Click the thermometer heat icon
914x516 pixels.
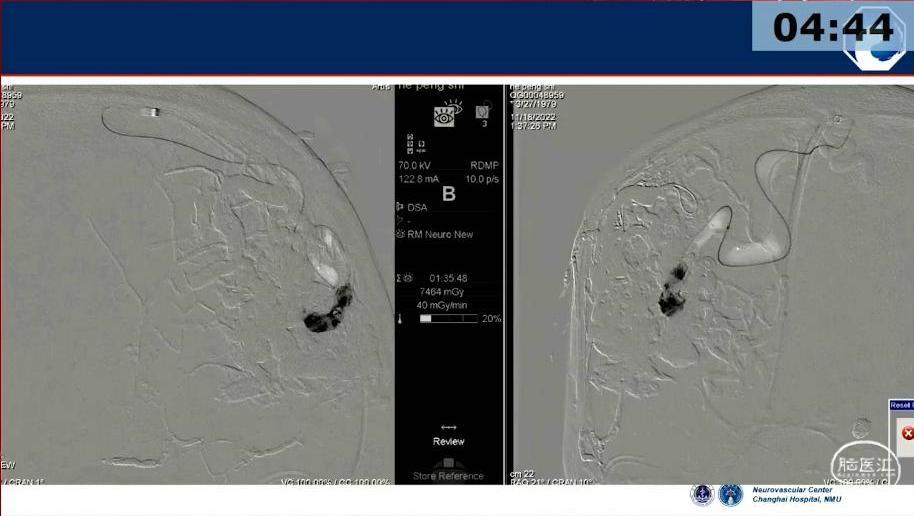pos(400,319)
